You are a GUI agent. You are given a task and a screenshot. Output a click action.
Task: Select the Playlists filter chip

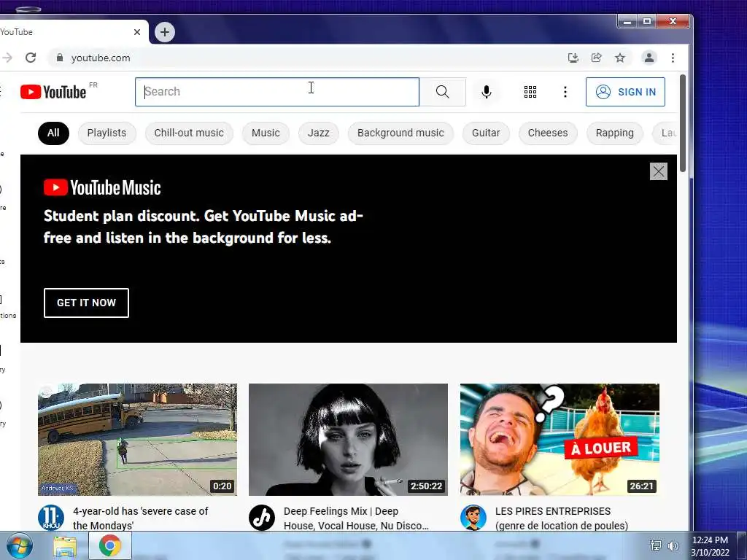click(107, 133)
